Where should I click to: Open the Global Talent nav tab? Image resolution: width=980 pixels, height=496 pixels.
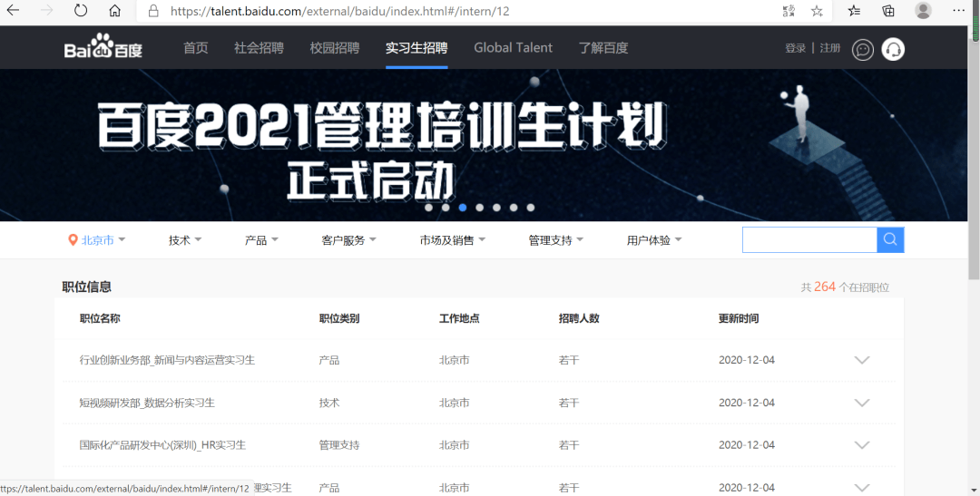pos(513,47)
